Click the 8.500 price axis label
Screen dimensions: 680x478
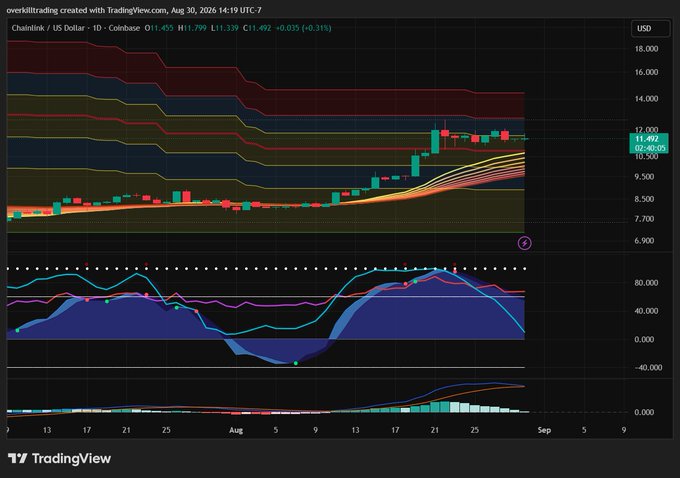[644, 199]
